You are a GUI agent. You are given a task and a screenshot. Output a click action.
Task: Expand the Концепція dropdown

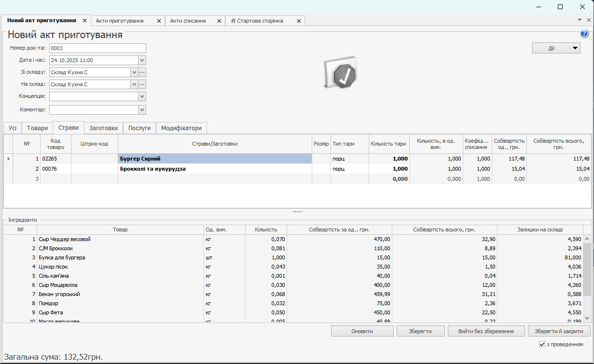[x=142, y=96]
